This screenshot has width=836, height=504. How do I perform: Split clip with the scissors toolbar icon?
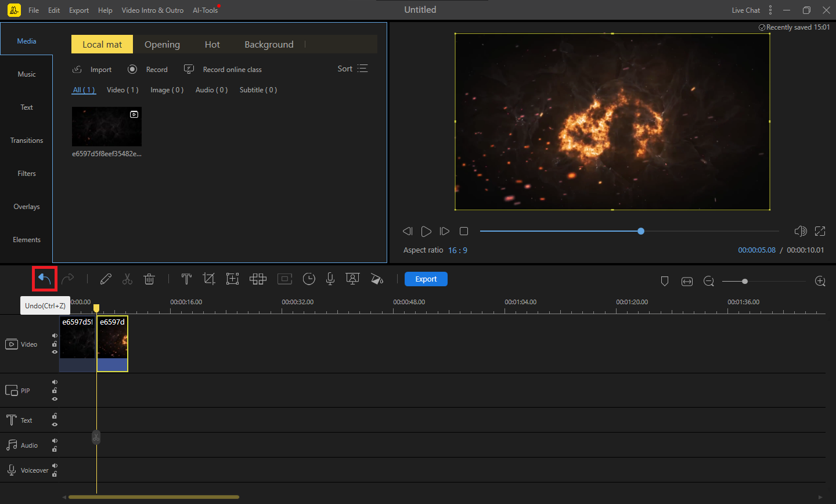pos(127,279)
